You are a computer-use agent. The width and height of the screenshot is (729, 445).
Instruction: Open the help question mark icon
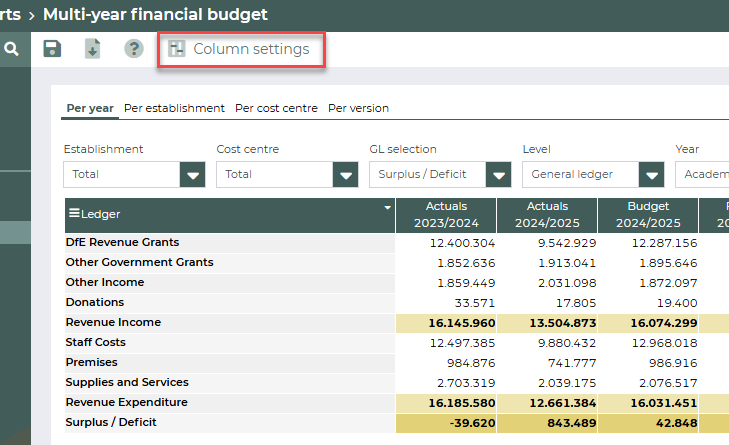point(133,49)
